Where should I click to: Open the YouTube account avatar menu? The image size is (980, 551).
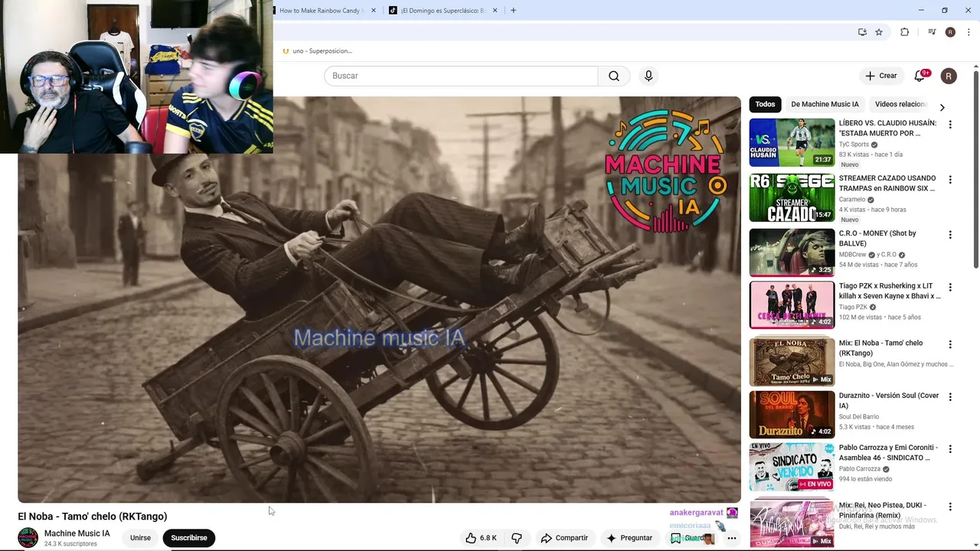coord(949,76)
